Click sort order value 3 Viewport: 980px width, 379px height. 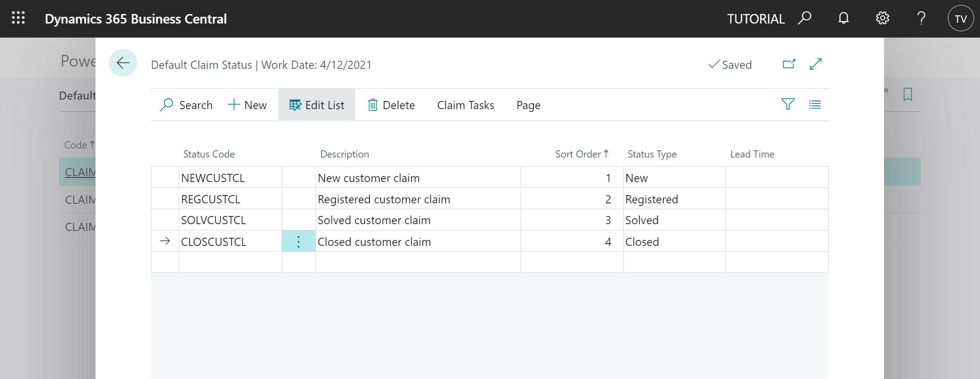point(572,220)
